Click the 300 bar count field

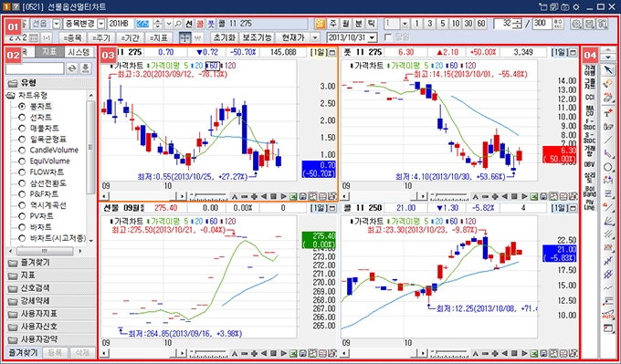[542, 24]
